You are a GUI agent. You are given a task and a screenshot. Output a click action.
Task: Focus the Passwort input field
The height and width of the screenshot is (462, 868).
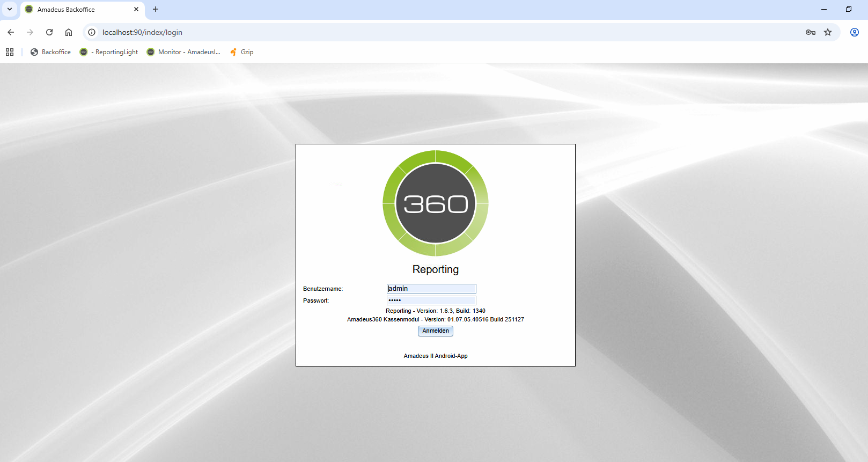(431, 300)
